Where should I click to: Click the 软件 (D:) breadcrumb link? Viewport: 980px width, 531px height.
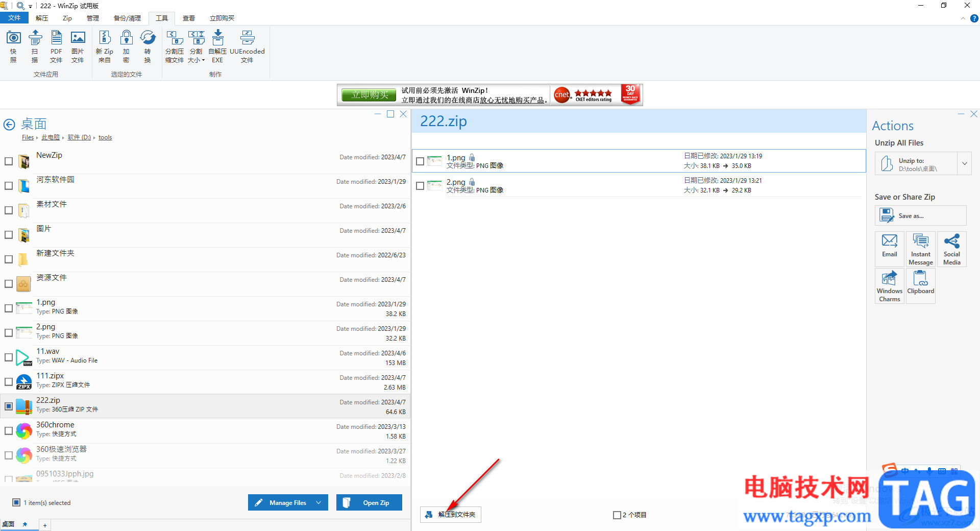pyautogui.click(x=79, y=137)
